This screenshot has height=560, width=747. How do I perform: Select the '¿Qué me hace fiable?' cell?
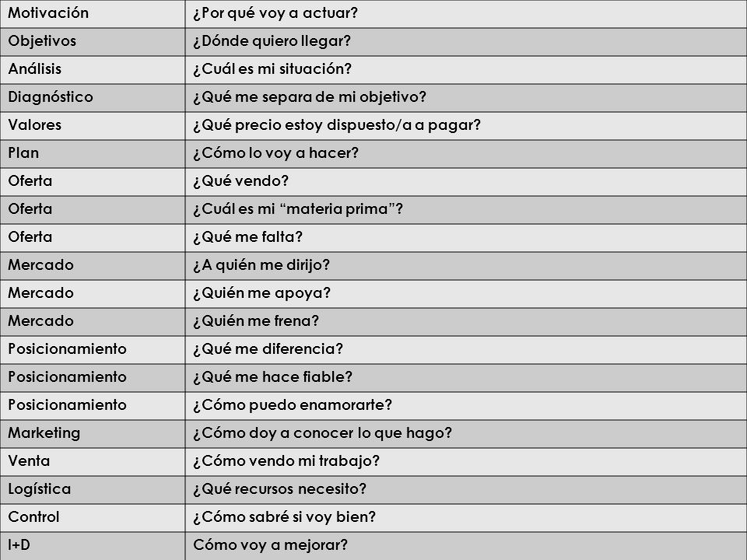(x=466, y=378)
